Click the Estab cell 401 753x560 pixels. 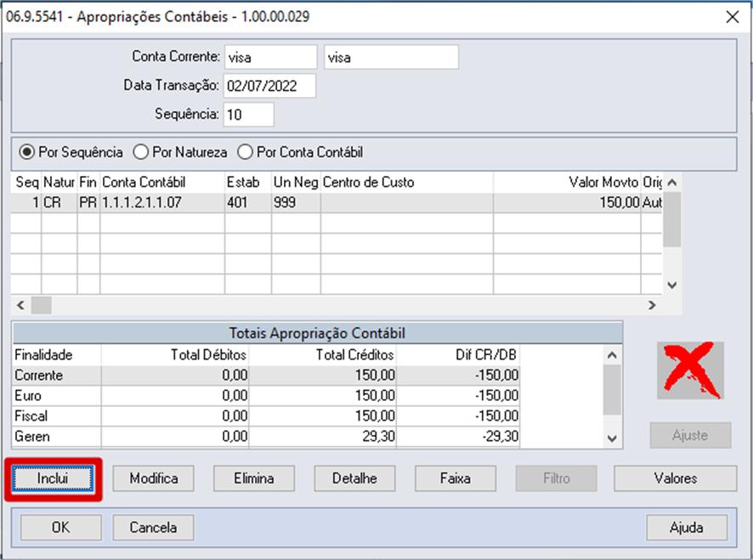[248, 203]
